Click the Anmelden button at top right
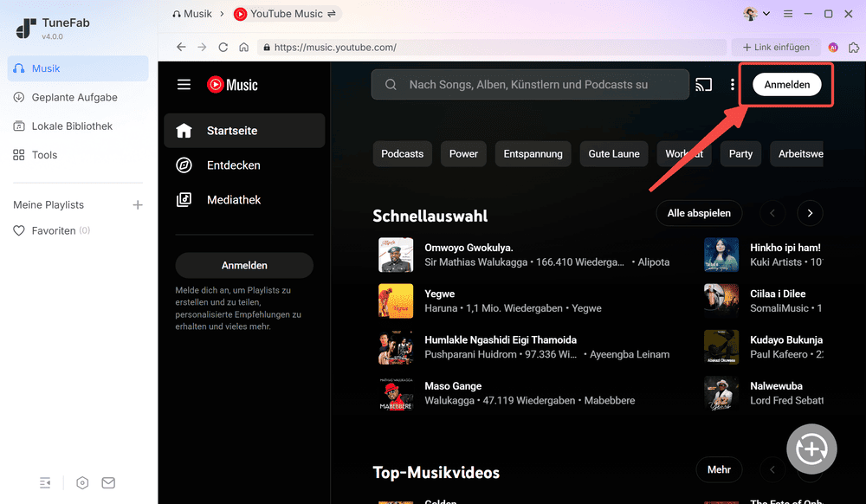The image size is (866, 504). [x=786, y=84]
